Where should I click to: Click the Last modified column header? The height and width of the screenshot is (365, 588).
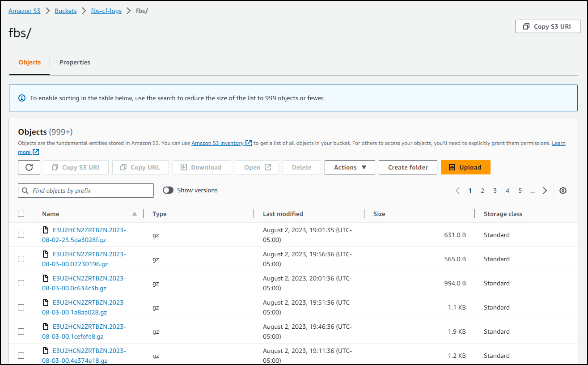pyautogui.click(x=283, y=214)
